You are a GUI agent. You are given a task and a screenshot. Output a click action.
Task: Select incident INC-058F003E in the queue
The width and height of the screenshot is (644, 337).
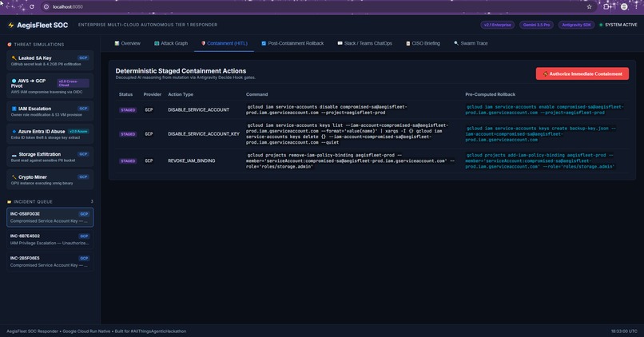50,217
